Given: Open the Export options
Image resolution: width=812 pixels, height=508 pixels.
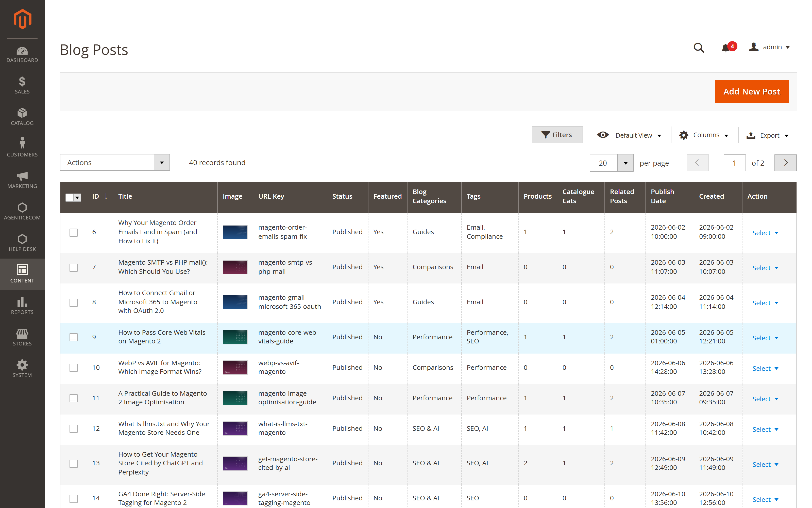Looking at the screenshot, I should click(x=768, y=135).
